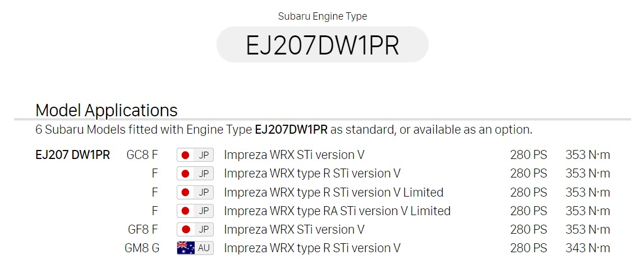Click the JP flag on the GF8 F row

[x=195, y=229]
